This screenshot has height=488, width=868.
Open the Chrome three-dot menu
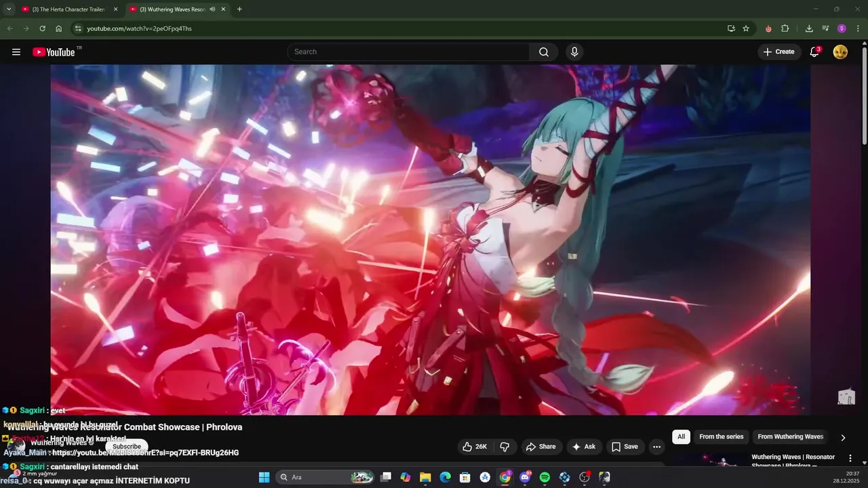click(859, 28)
